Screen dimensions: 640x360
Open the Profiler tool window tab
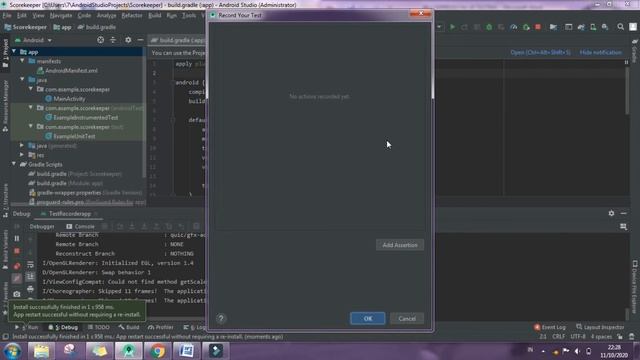tap(160, 327)
